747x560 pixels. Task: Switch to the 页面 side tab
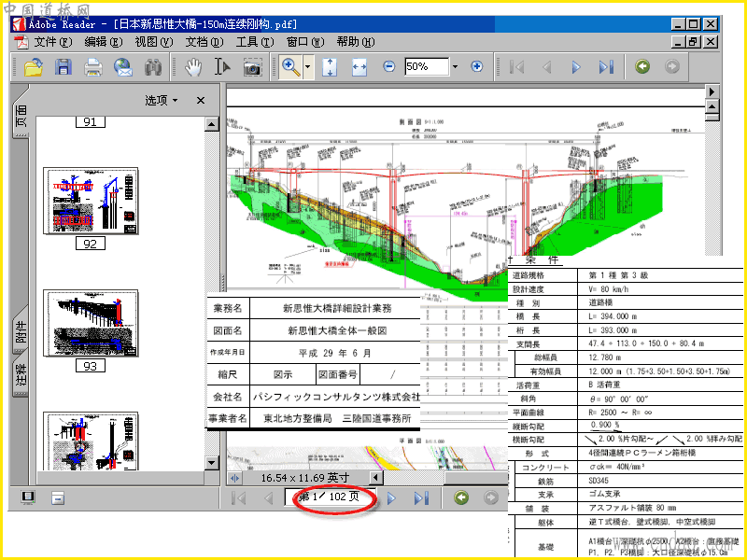coord(21,116)
